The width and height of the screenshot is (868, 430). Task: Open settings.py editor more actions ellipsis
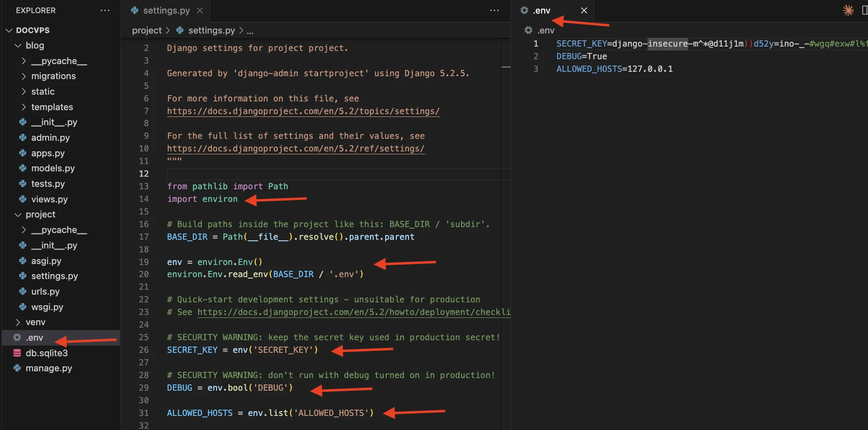pyautogui.click(x=494, y=10)
